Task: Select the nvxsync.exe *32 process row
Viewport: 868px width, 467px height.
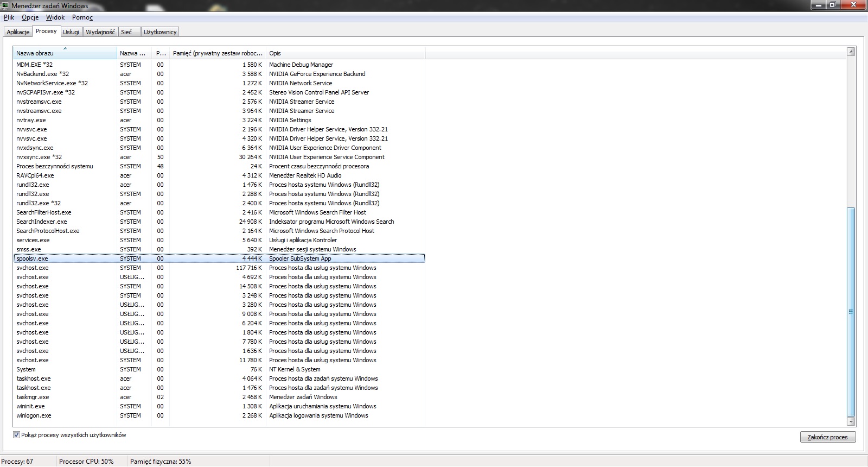Action: click(x=39, y=157)
